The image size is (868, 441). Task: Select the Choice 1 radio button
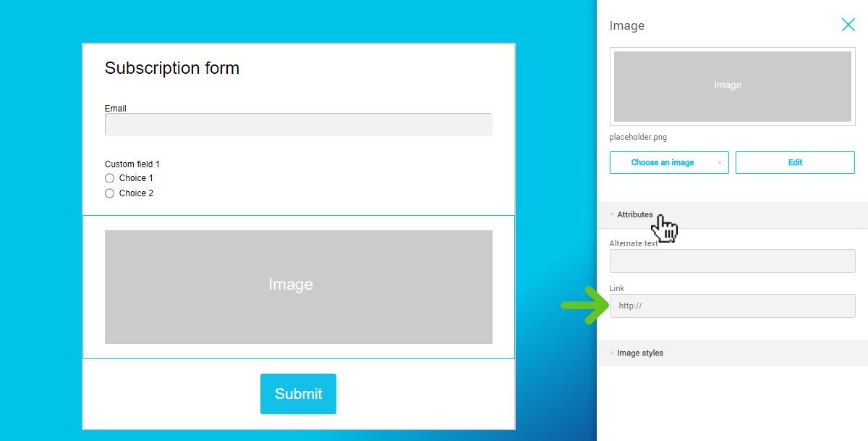tap(110, 178)
